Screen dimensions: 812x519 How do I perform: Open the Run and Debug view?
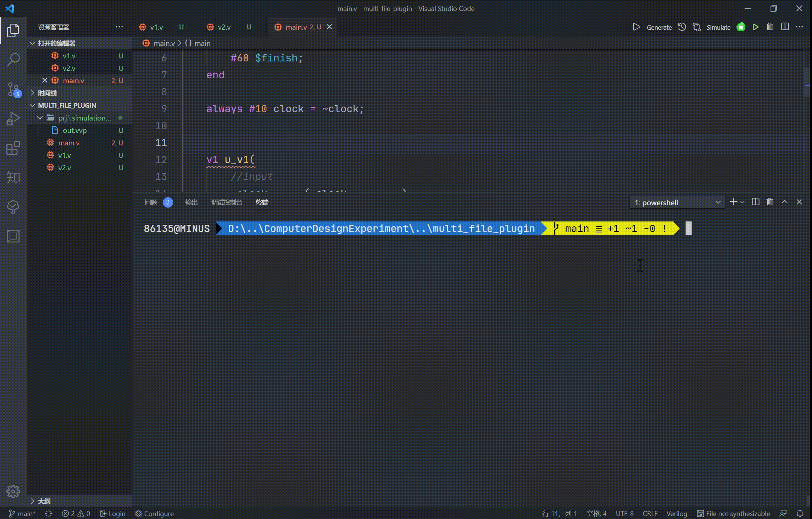(13, 119)
